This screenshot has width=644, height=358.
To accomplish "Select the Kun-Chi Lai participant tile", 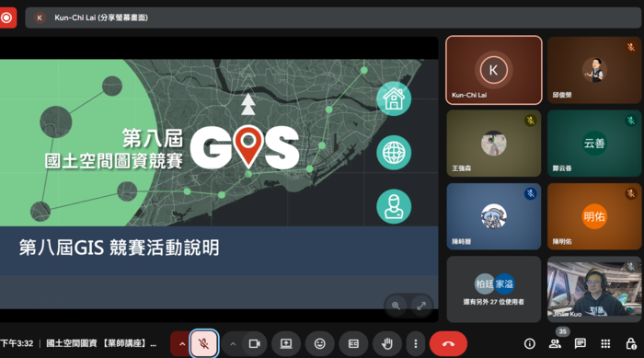I will pos(494,70).
